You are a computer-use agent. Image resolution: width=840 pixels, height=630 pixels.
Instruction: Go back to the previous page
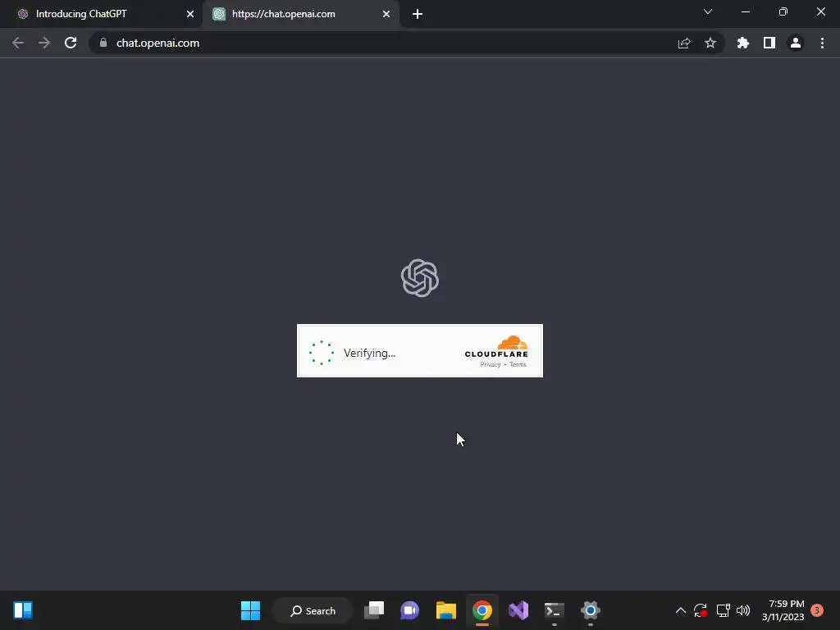point(18,43)
